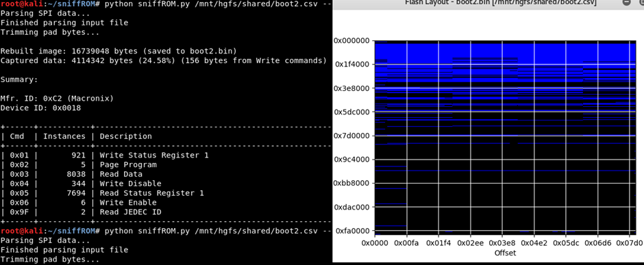Click the Rebuilt image size line

tap(119, 51)
